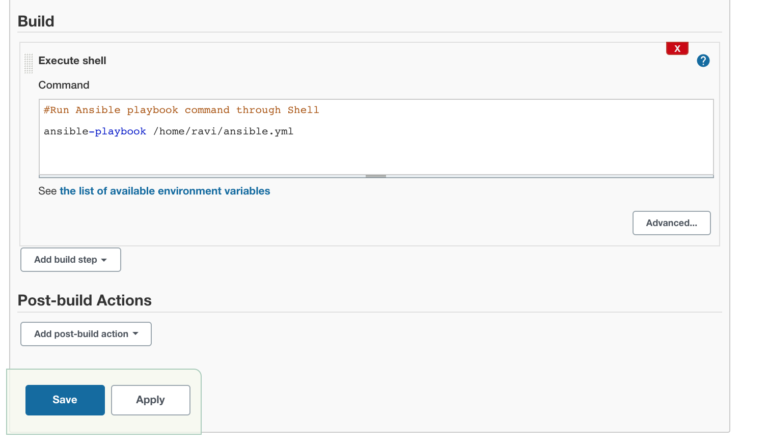Open the Add build step dropdown

pyautogui.click(x=71, y=259)
